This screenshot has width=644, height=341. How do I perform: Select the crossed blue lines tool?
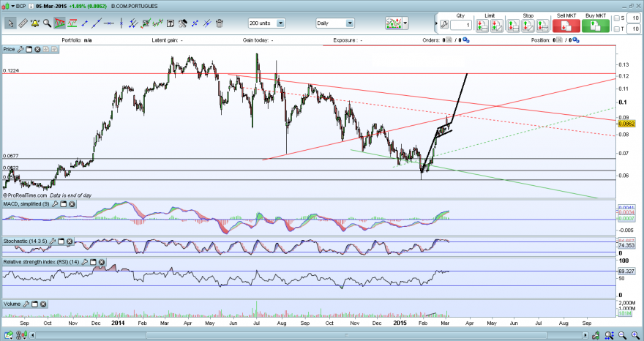[x=207, y=23]
